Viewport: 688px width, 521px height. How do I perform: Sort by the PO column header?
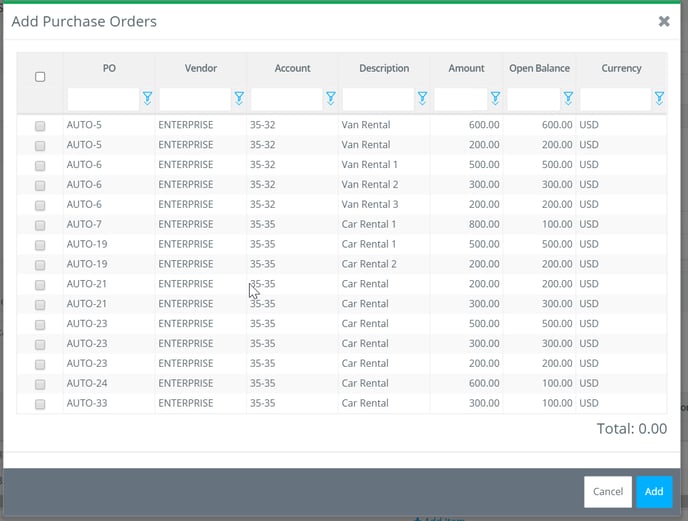point(109,68)
